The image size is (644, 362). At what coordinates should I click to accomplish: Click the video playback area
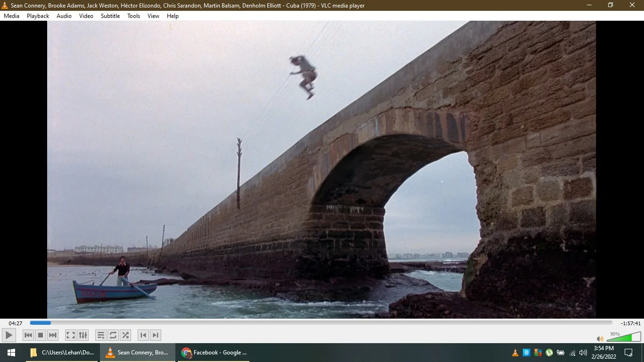tap(322, 170)
